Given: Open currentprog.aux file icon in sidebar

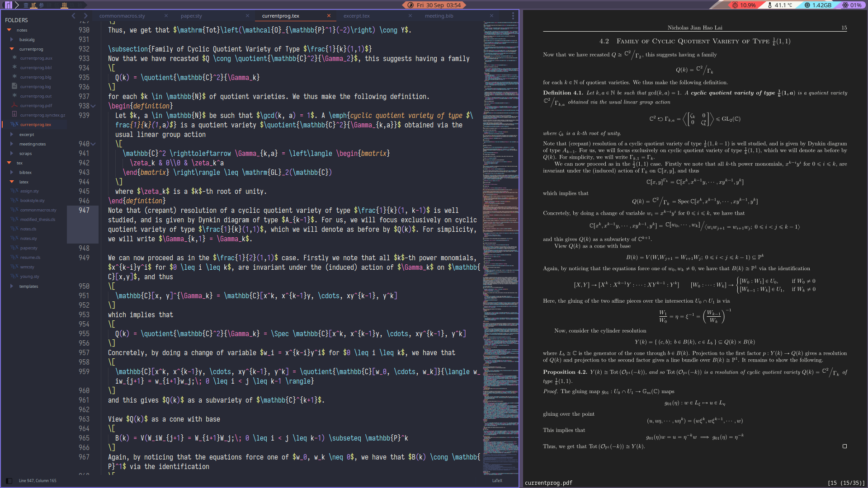Looking at the screenshot, I should tap(14, 58).
